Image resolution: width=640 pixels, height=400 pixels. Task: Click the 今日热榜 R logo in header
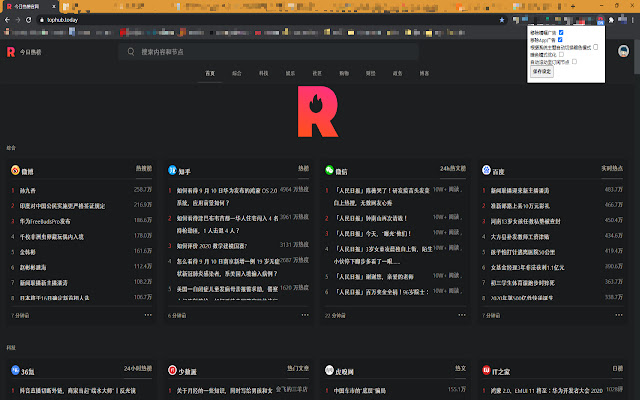click(x=11, y=52)
